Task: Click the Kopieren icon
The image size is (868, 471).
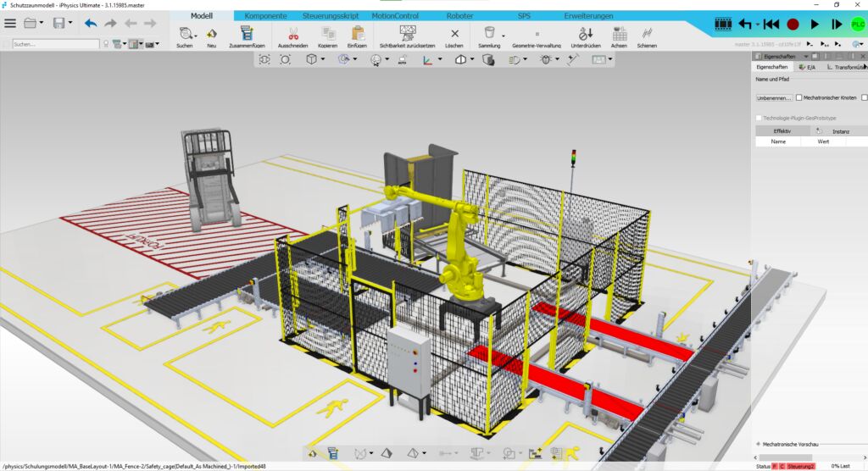Action: pyautogui.click(x=327, y=34)
